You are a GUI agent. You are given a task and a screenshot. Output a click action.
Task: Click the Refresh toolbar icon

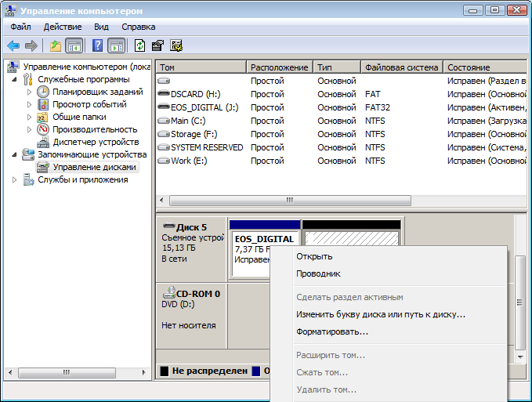139,46
